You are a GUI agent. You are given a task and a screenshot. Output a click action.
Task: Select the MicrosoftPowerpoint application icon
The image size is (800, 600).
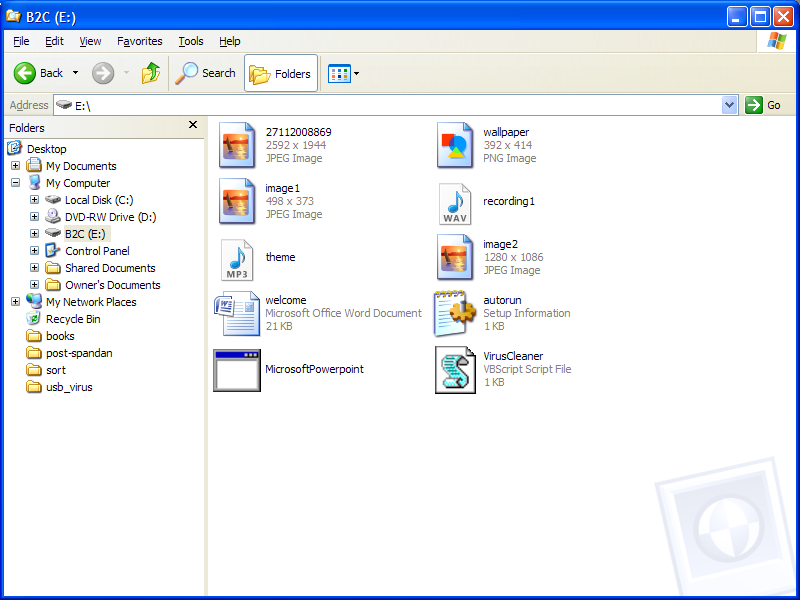point(237,370)
